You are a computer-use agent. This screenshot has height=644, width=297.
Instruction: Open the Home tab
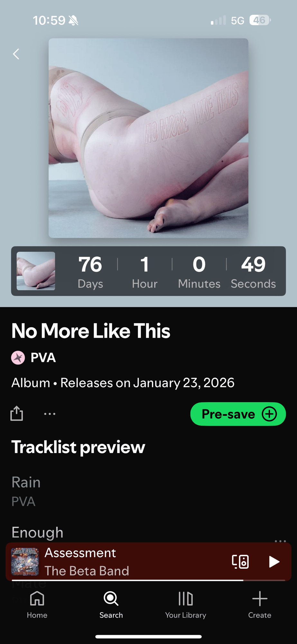pyautogui.click(x=37, y=605)
